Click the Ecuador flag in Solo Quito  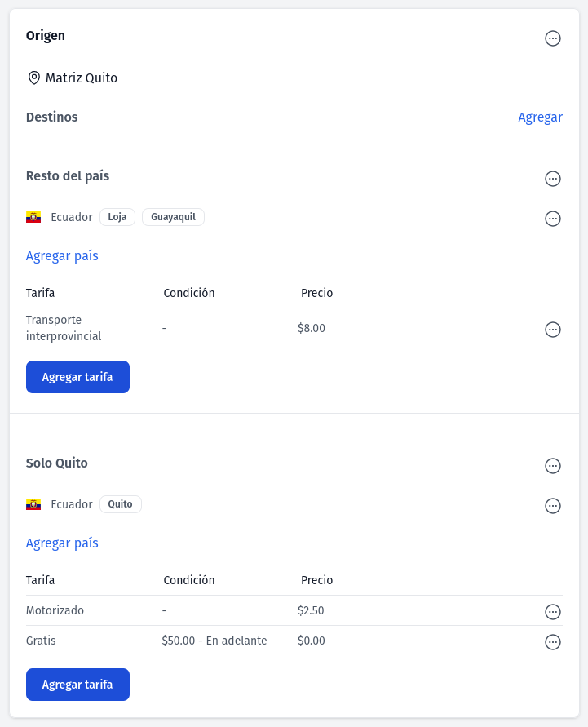pos(33,504)
